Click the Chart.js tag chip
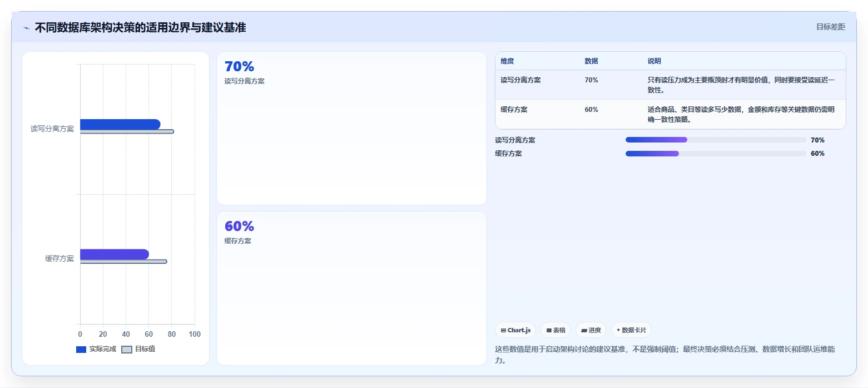 coord(515,330)
